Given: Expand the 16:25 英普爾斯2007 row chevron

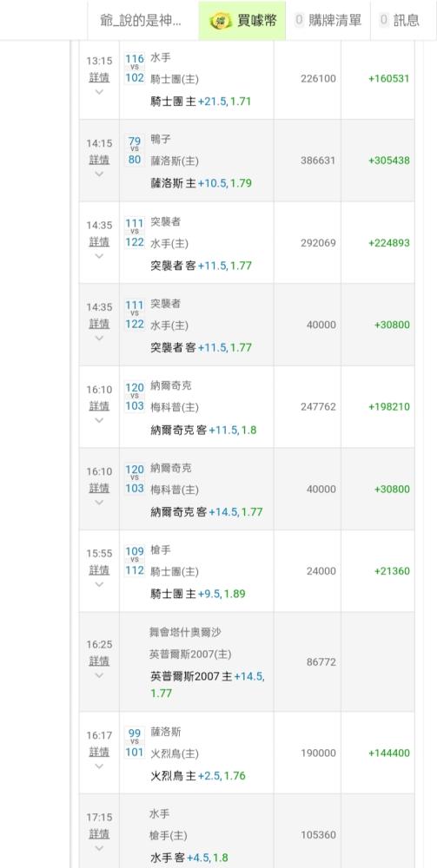Looking at the screenshot, I should [99, 675].
